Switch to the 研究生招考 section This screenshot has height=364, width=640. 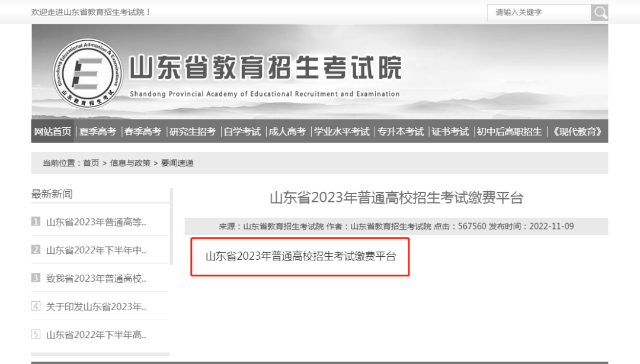(193, 131)
